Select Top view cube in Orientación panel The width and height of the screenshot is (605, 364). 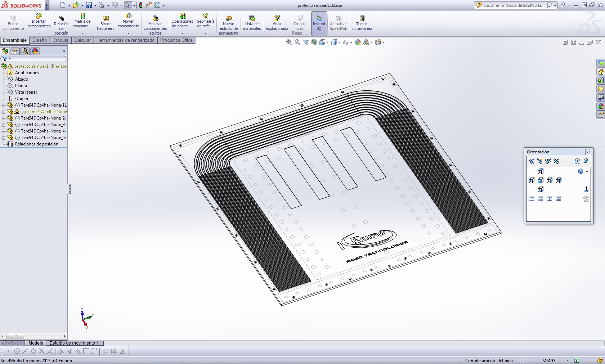541,171
